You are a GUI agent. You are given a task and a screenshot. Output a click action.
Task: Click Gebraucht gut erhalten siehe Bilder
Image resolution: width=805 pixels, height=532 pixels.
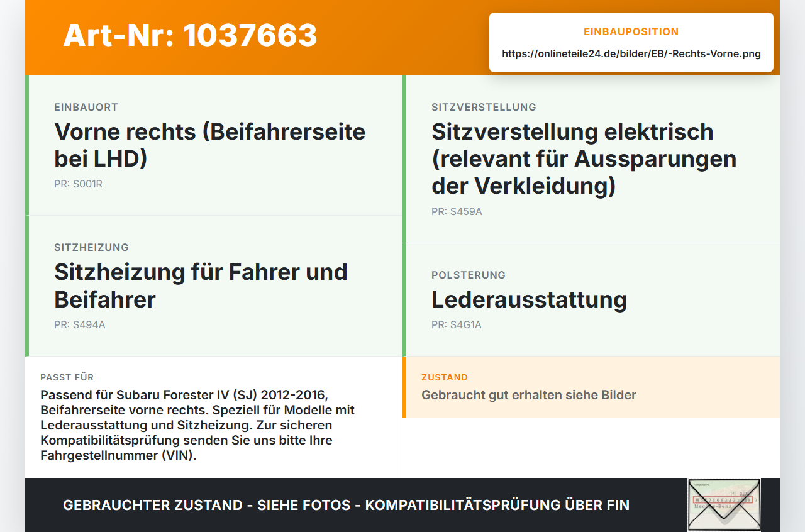click(x=529, y=395)
